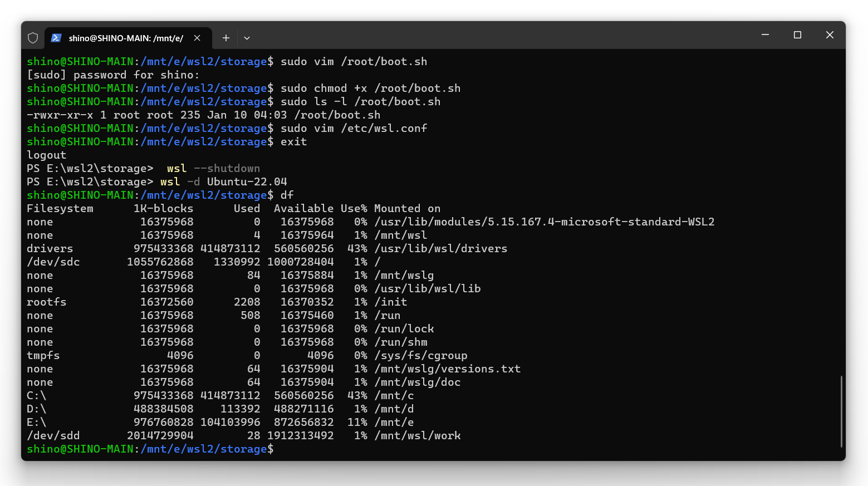Click the '/mnt/d' mount path
This screenshot has height=486, width=868.
click(394, 409)
